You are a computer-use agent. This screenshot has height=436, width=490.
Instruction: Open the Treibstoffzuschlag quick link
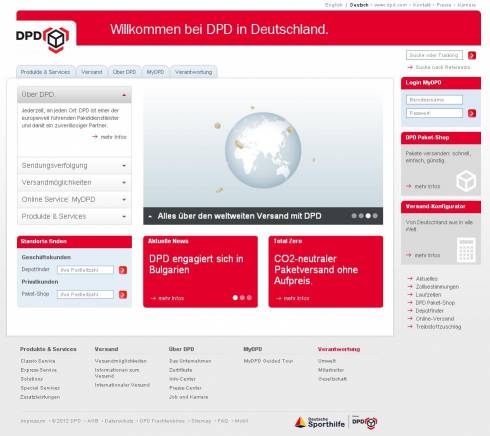pos(438,327)
